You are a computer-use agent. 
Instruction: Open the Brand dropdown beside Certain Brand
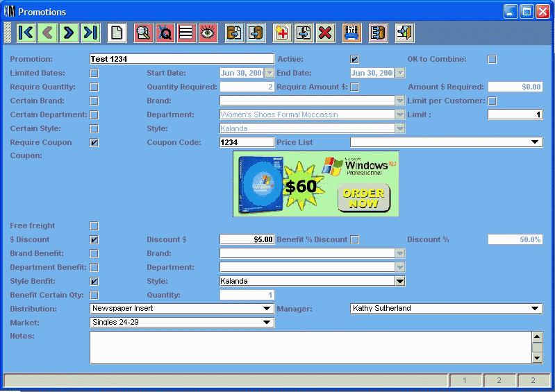point(400,101)
